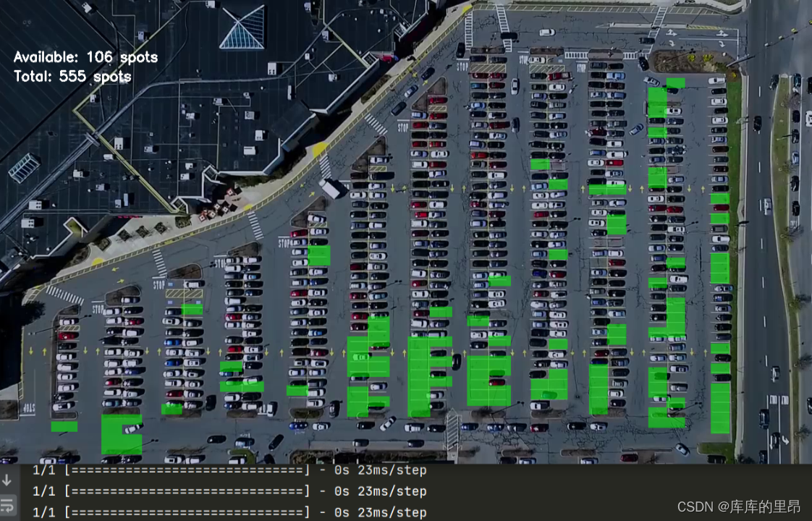Viewport: 812px width, 521px height.
Task: Click the rectangular glass skylight on left roof
Action: pos(23,167)
